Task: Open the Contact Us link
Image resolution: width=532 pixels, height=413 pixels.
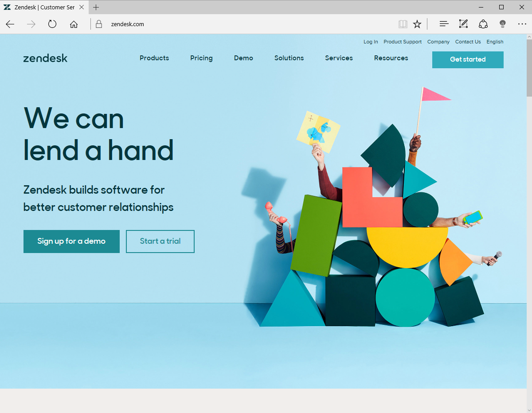Action: coord(468,42)
